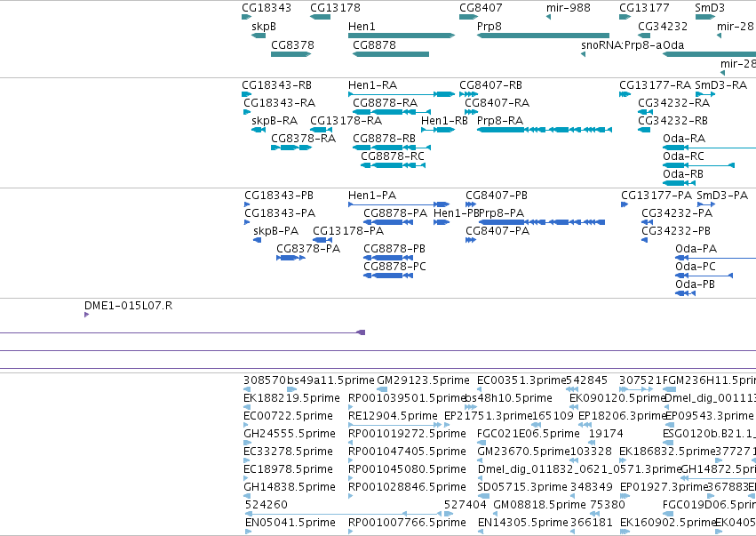Open the FGC021E06.5prime EST

(x=481, y=443)
